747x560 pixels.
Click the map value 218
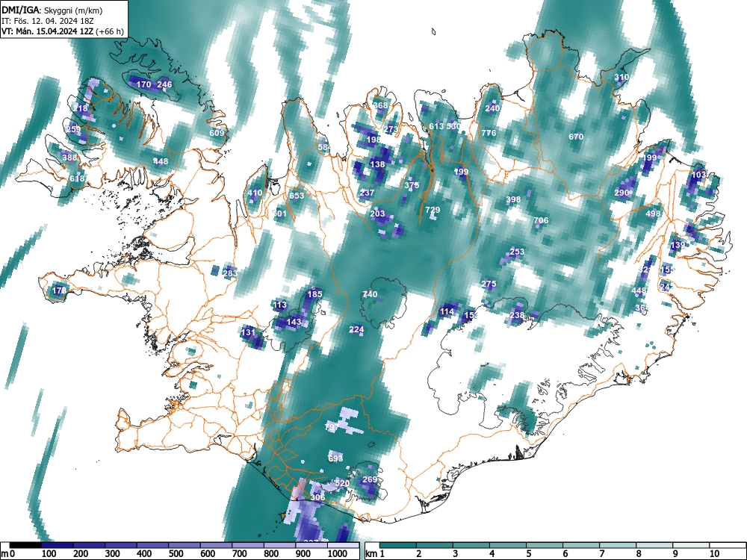[80, 108]
